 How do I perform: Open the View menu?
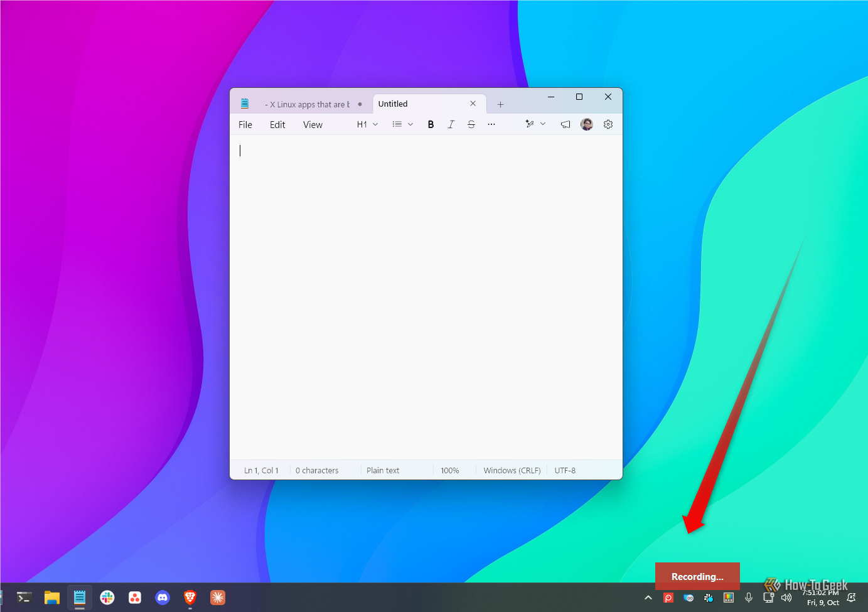click(x=313, y=124)
